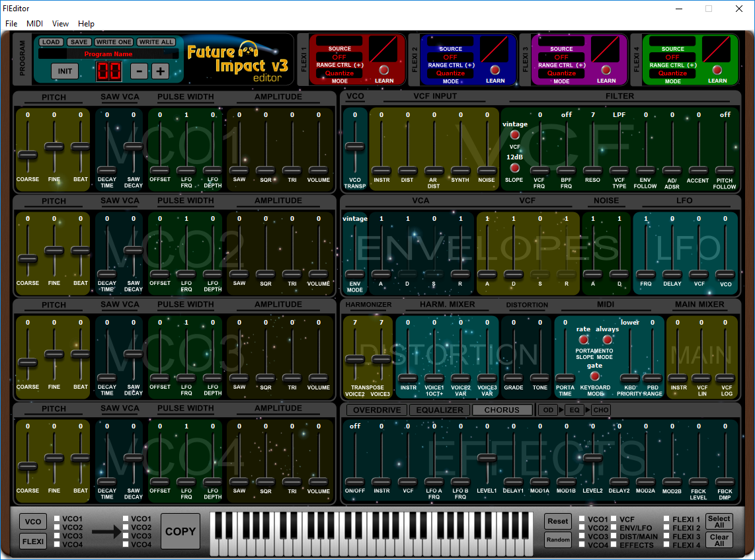Click the Clear All button
This screenshot has width=755, height=560.
719,540
